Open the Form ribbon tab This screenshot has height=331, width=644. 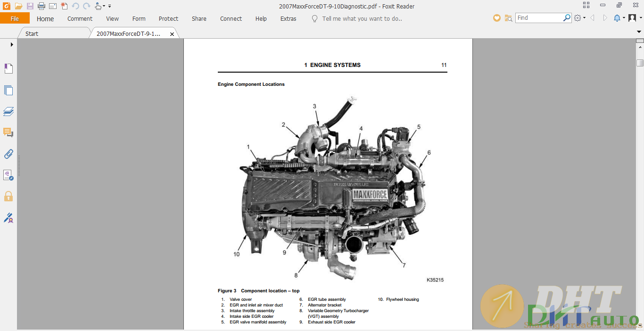(x=139, y=19)
